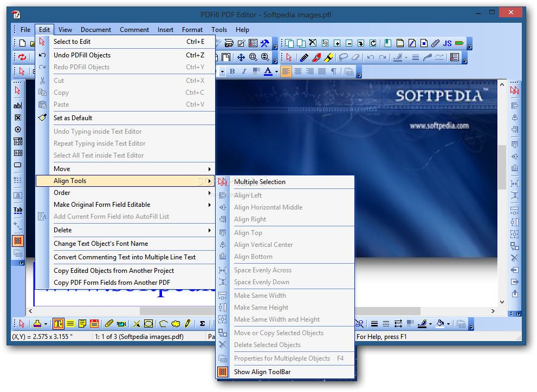The image size is (537, 392).
Task: Select the Tab order tool
Action: [x=17, y=210]
